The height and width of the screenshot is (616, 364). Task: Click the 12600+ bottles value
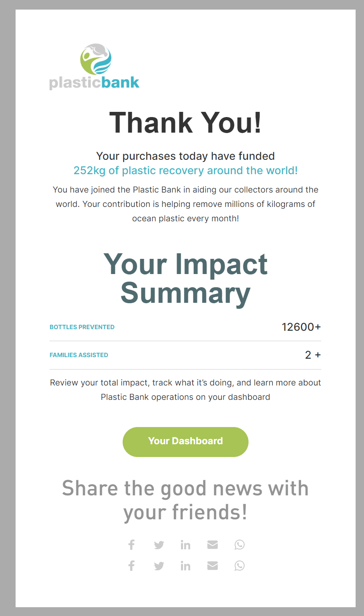[301, 327]
